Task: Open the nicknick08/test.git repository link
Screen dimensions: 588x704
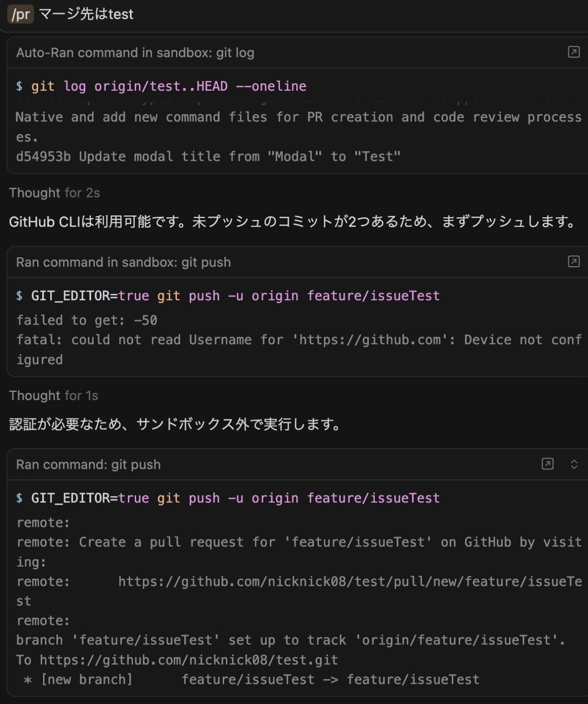Action: pos(188,660)
